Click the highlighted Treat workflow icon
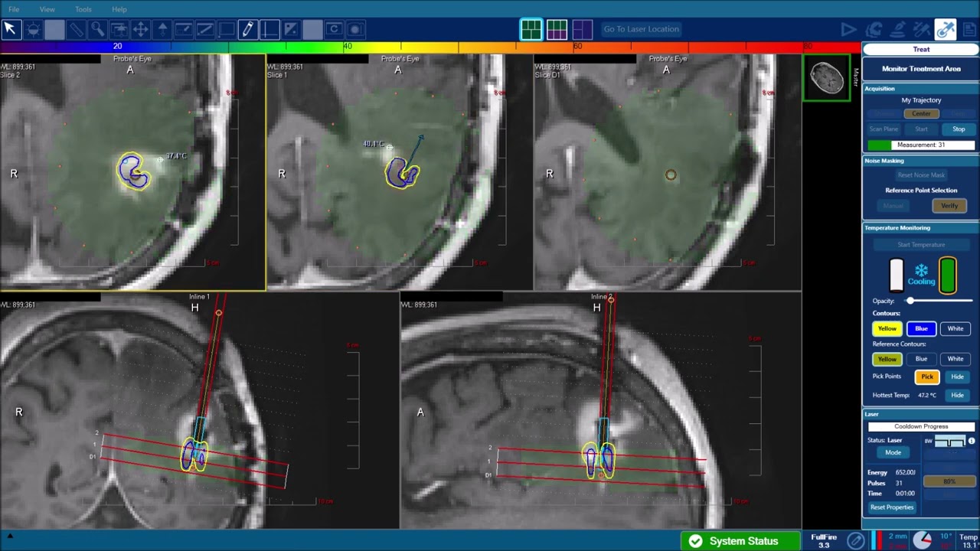The image size is (980, 551). pyautogui.click(x=946, y=29)
